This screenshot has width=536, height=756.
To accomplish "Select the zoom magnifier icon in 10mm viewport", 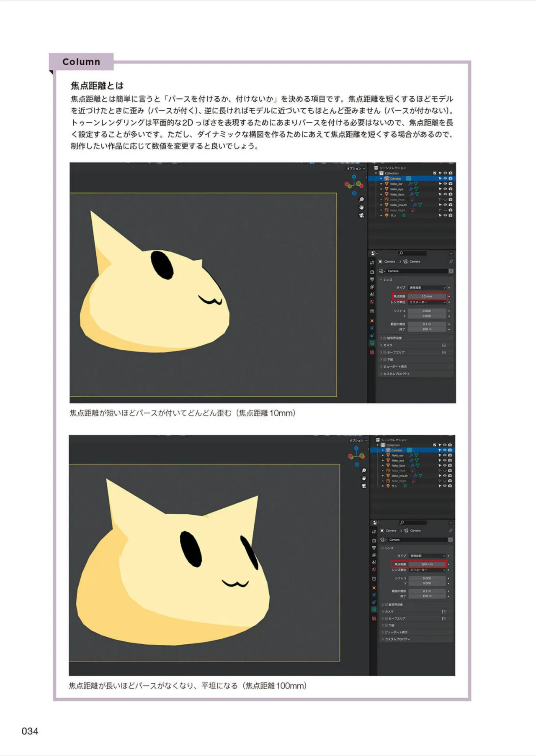I will click(361, 200).
